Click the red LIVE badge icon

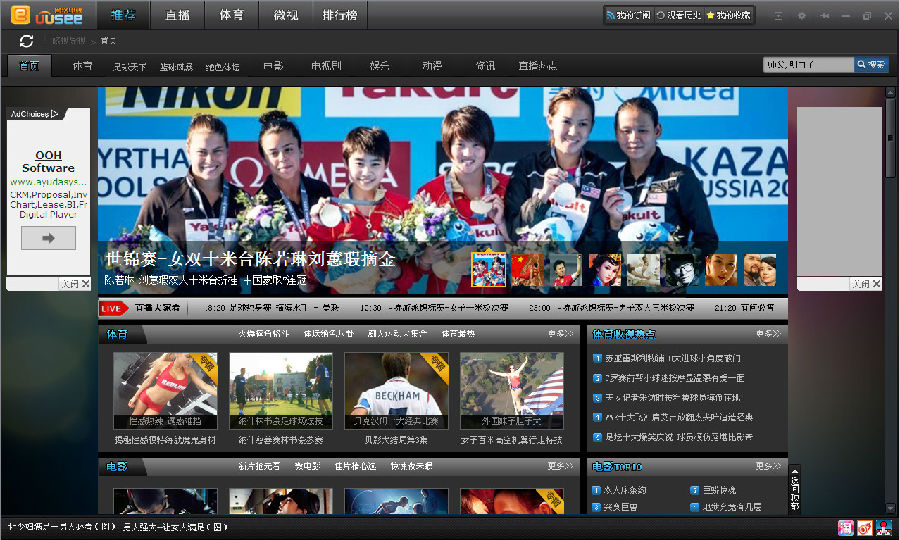click(112, 308)
